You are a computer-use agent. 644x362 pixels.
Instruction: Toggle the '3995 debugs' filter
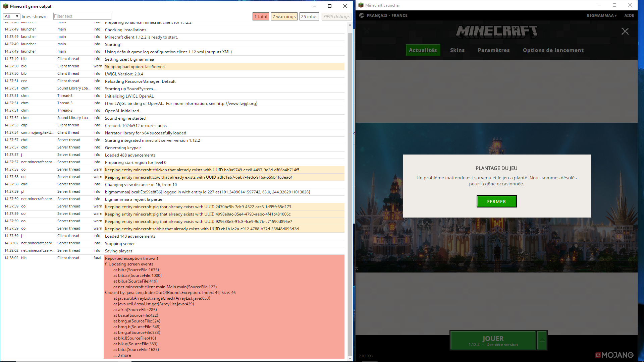336,16
